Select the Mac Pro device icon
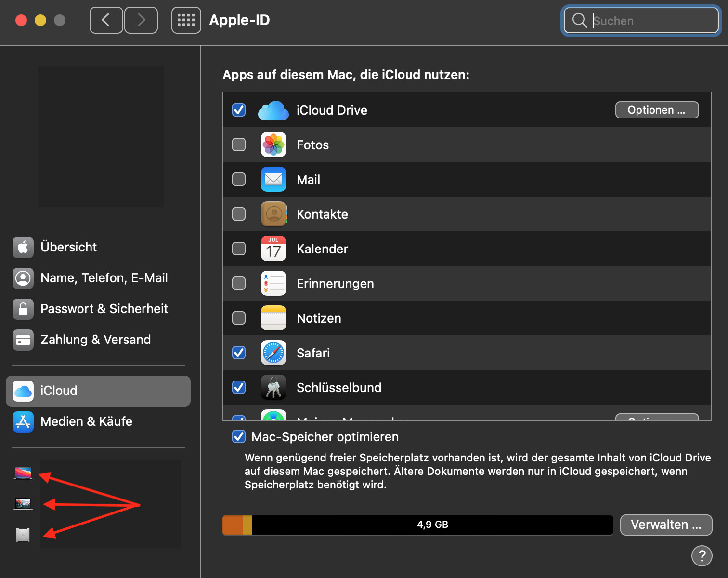 click(x=23, y=535)
